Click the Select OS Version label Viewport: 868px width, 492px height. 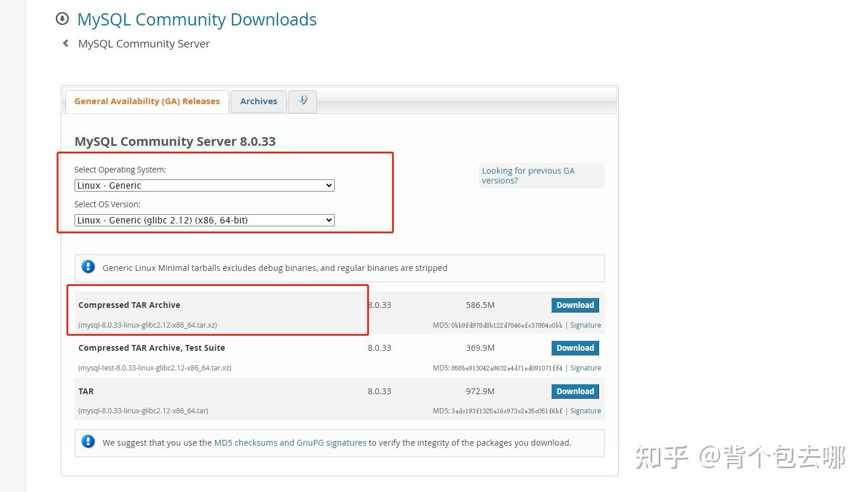pyautogui.click(x=108, y=204)
